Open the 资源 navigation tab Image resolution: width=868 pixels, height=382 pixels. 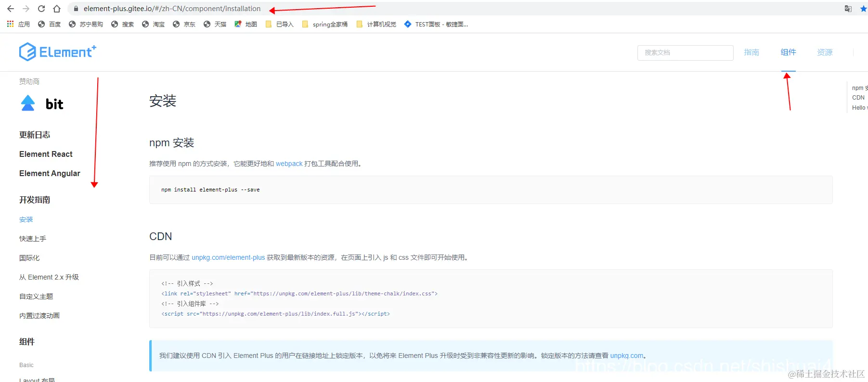[825, 52]
